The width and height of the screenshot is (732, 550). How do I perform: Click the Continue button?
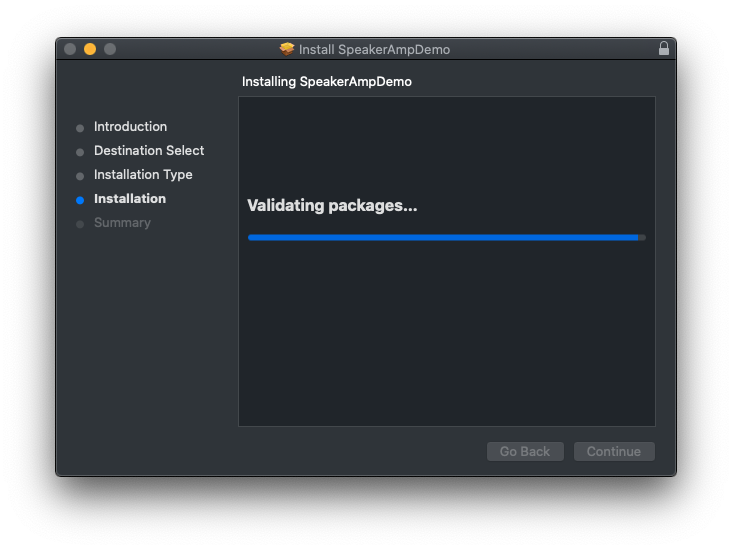pyautogui.click(x=614, y=451)
